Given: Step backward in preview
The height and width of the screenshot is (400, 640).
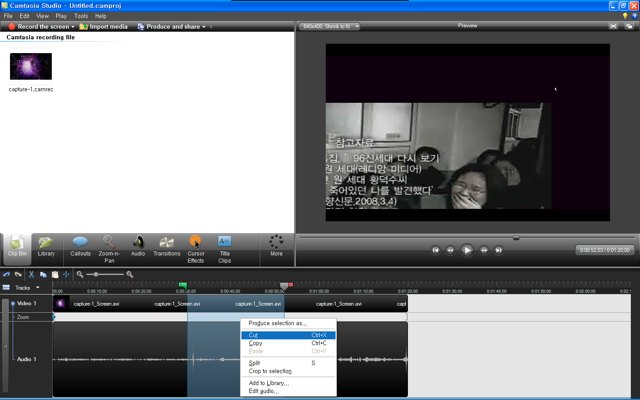Looking at the screenshot, I should (x=450, y=250).
